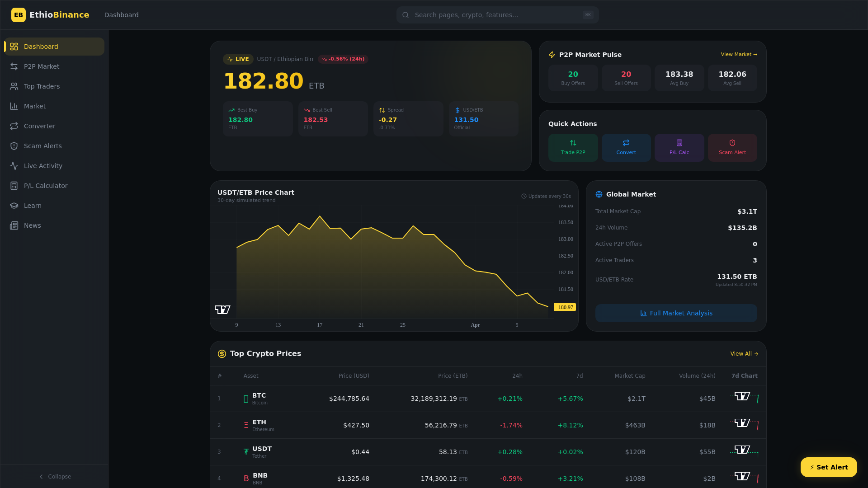This screenshot has width=868, height=488.
Task: Click the Trade P2P arrows icon
Action: [573, 143]
